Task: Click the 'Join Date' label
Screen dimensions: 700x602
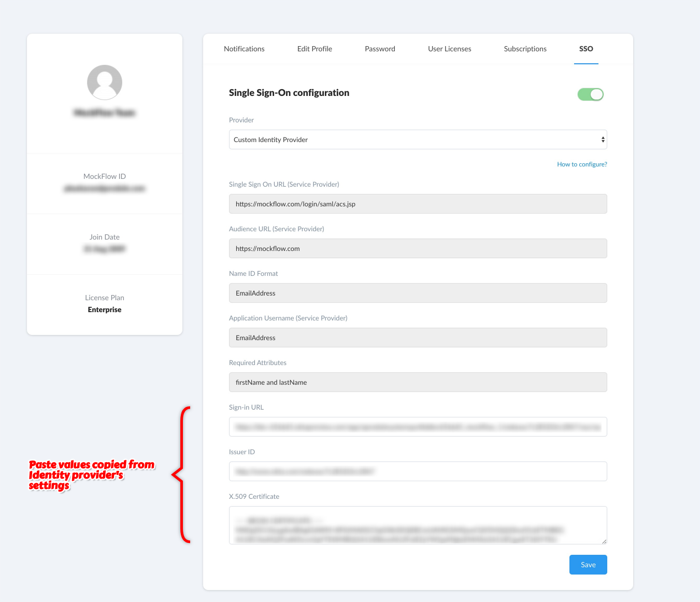Action: 105,237
